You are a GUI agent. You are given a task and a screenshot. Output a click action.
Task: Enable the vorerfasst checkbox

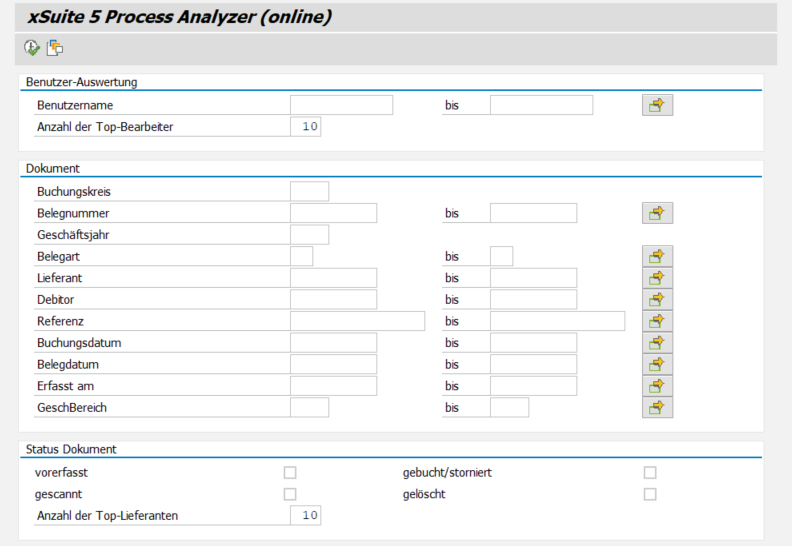(x=290, y=472)
